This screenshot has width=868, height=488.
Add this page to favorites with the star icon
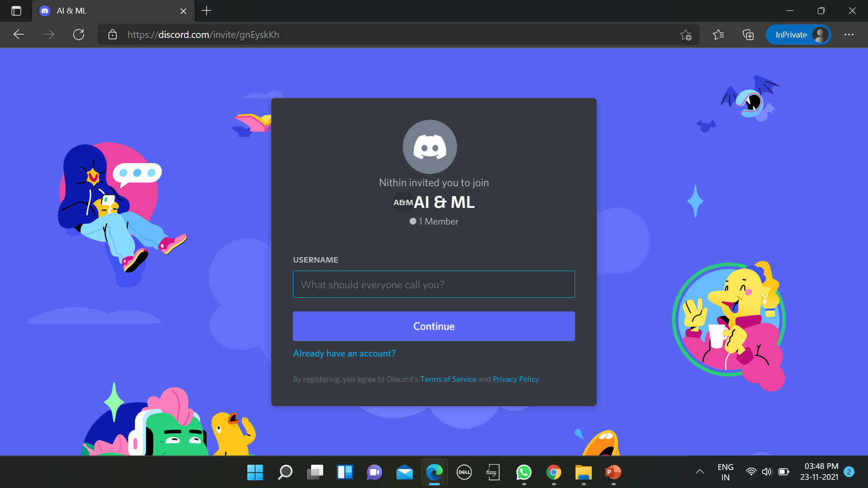pyautogui.click(x=685, y=35)
